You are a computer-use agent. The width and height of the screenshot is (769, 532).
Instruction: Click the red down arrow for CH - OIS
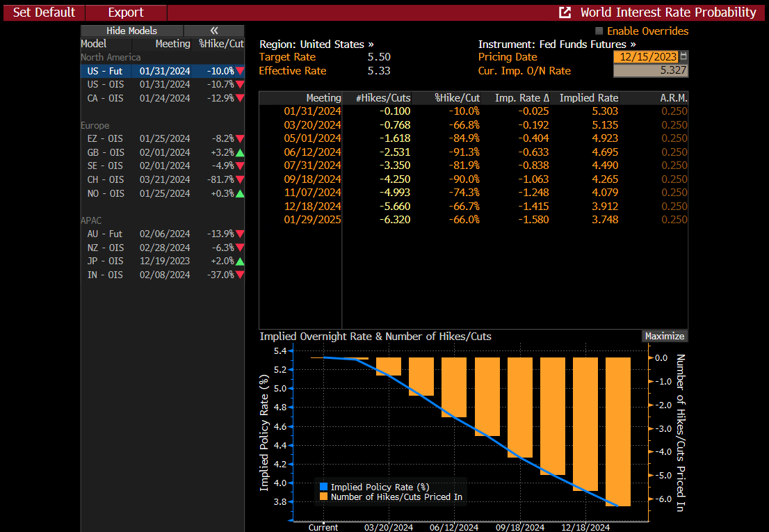(240, 179)
